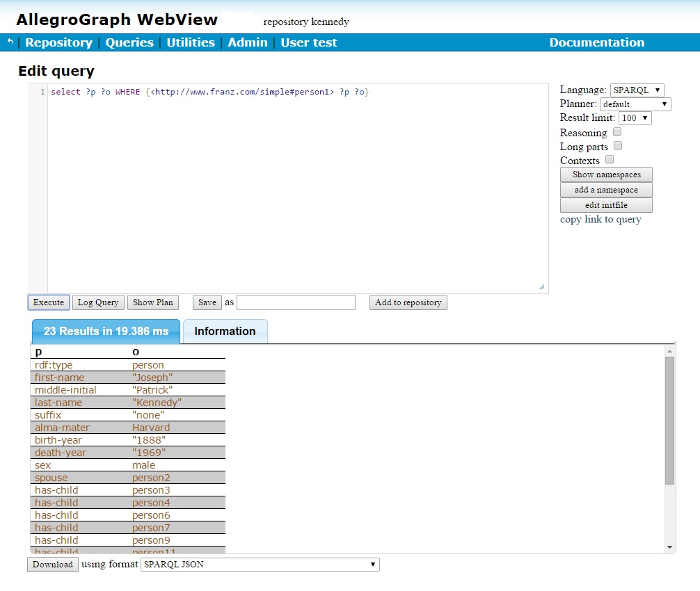
Task: Check the Contexts checkbox
Action: pyautogui.click(x=609, y=159)
